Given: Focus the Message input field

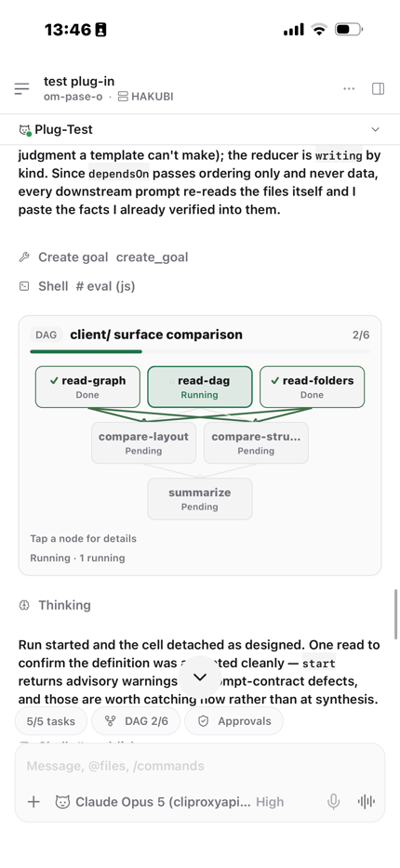Looking at the screenshot, I should [200, 766].
